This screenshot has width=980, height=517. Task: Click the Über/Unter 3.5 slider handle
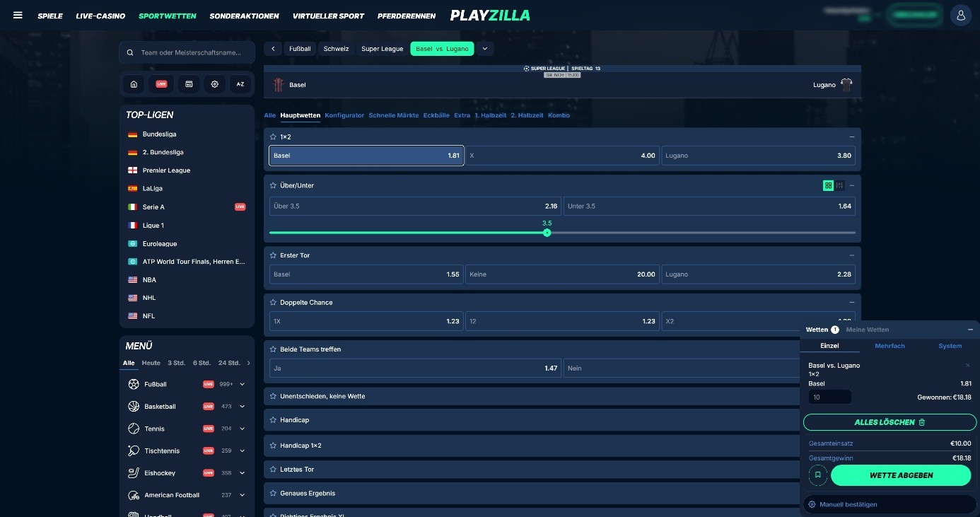(547, 233)
